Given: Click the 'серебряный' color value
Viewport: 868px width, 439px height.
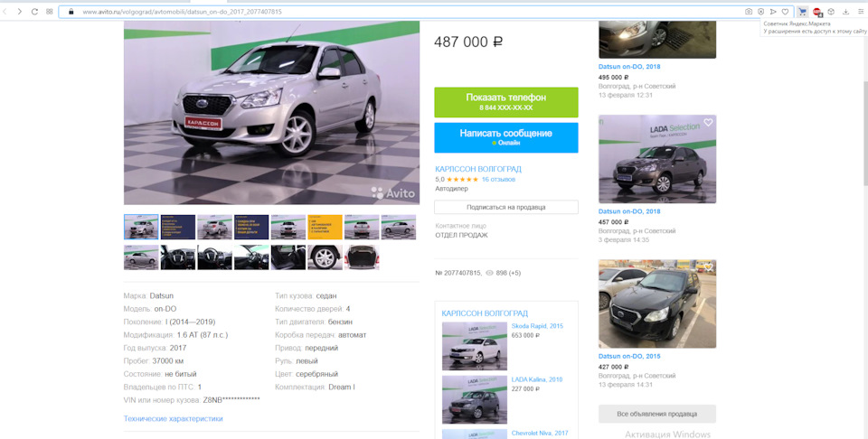Looking at the screenshot, I should click(316, 374).
